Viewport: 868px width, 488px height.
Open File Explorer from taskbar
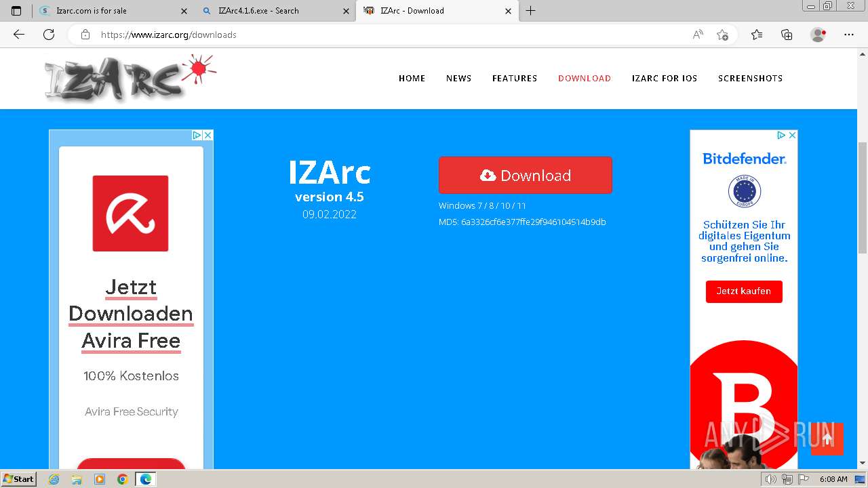[x=77, y=479]
